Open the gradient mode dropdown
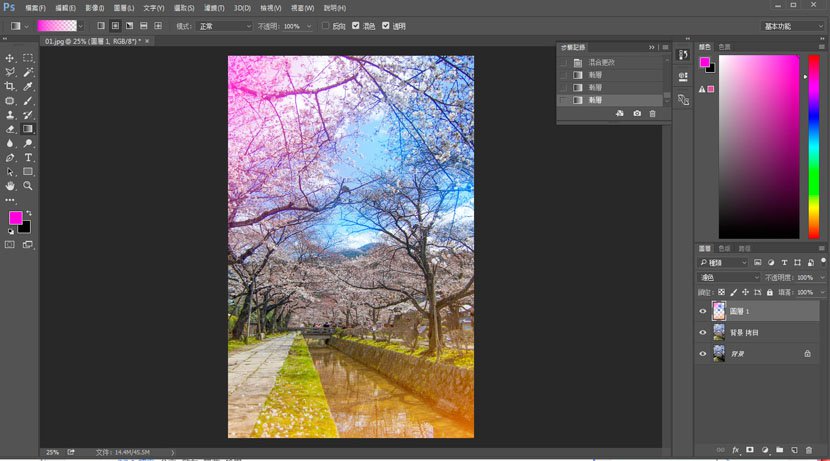 point(224,26)
